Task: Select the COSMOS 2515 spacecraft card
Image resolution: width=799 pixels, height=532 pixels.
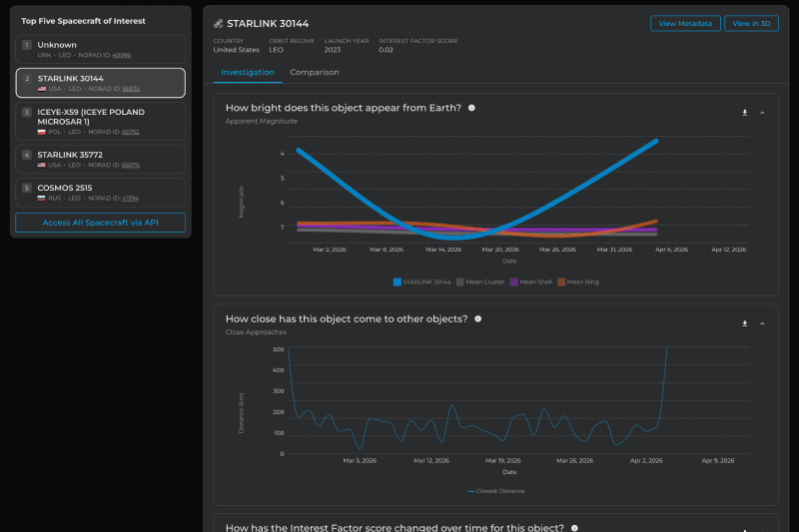Action: [x=101, y=193]
